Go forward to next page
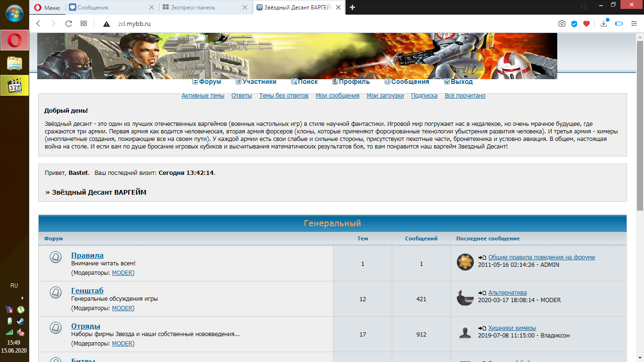The height and width of the screenshot is (362, 644). tap(53, 24)
